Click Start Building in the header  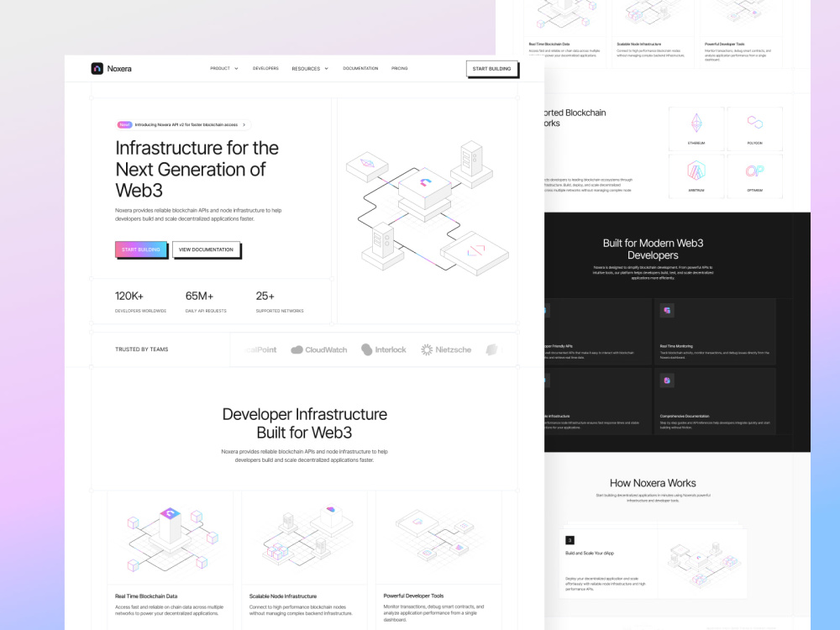[x=491, y=69]
